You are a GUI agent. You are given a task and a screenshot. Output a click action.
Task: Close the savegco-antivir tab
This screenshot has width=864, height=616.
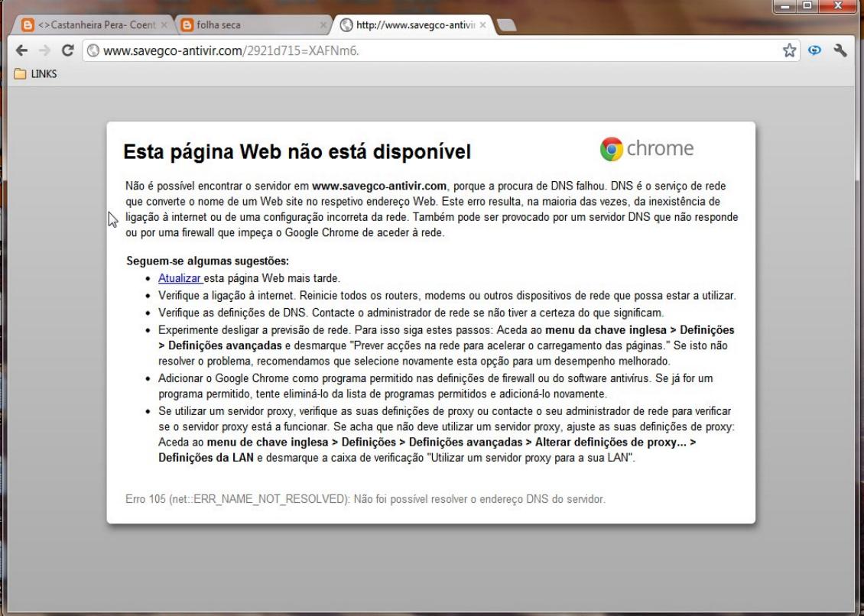coord(482,24)
